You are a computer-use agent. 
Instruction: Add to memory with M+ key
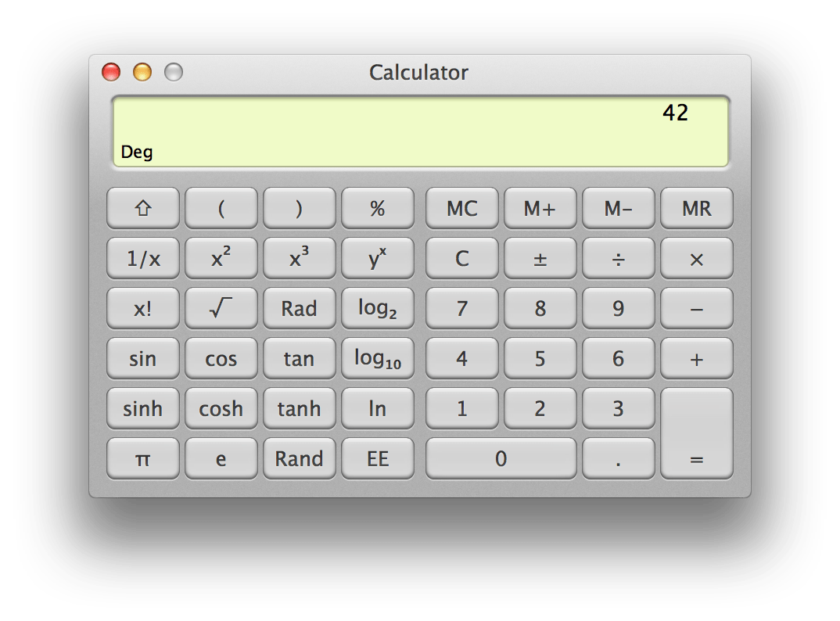pyautogui.click(x=540, y=208)
